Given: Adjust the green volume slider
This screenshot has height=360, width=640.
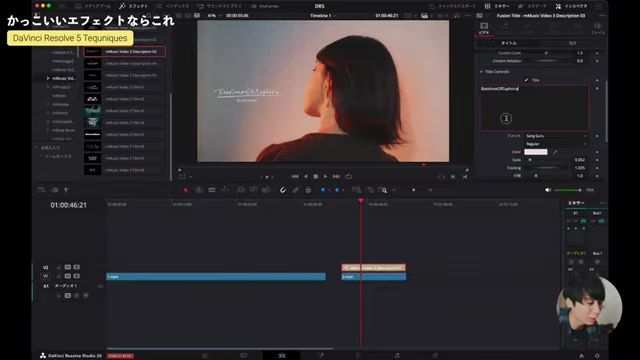Looking at the screenshot, I should 567,190.
